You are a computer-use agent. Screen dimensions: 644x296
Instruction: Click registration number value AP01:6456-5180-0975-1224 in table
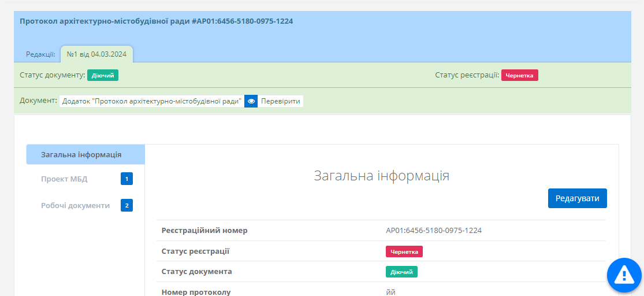point(433,231)
